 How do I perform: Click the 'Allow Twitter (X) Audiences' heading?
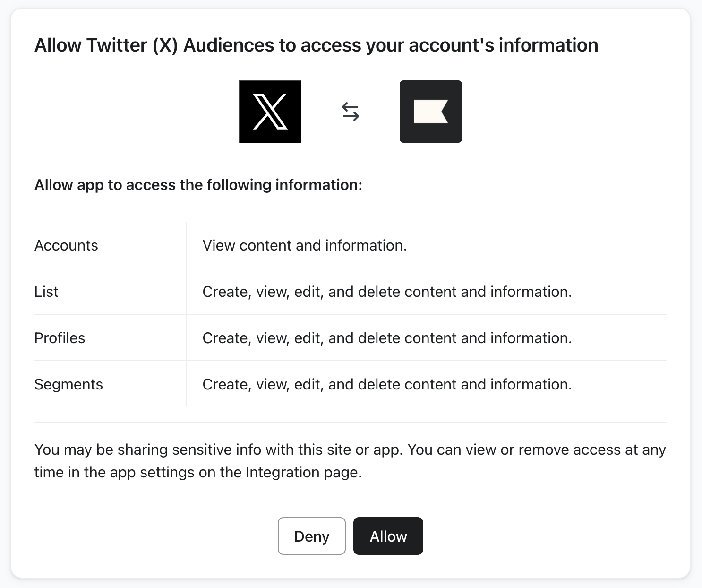click(x=317, y=45)
